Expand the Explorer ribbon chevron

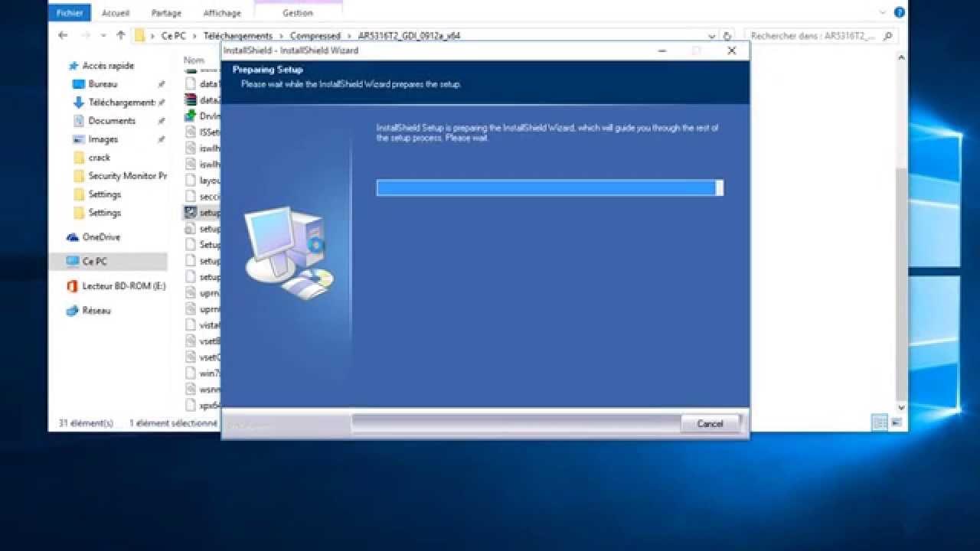[883, 12]
